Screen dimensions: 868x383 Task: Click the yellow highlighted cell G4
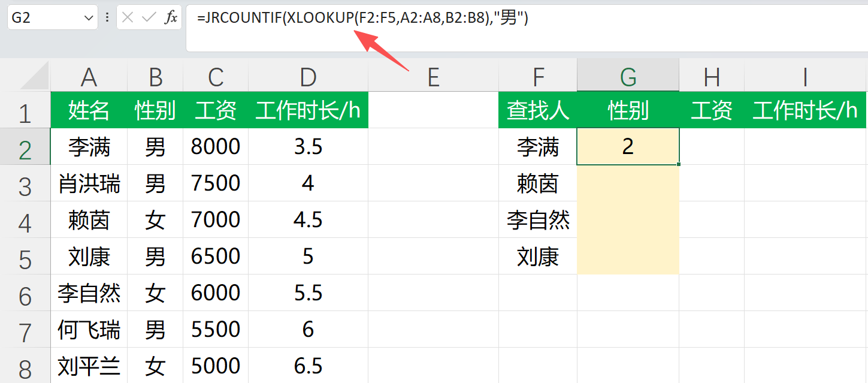pos(627,220)
